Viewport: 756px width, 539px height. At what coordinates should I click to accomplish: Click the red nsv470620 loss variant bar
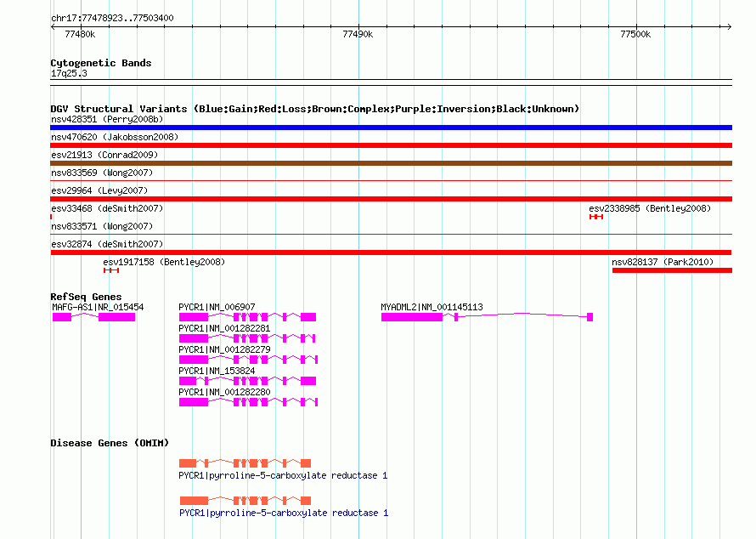391,145
